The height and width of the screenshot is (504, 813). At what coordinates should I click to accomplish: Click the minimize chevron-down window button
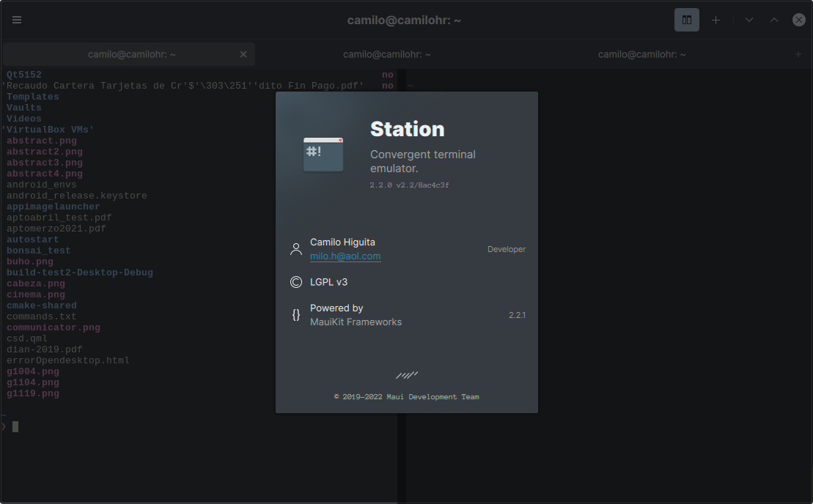click(x=748, y=20)
